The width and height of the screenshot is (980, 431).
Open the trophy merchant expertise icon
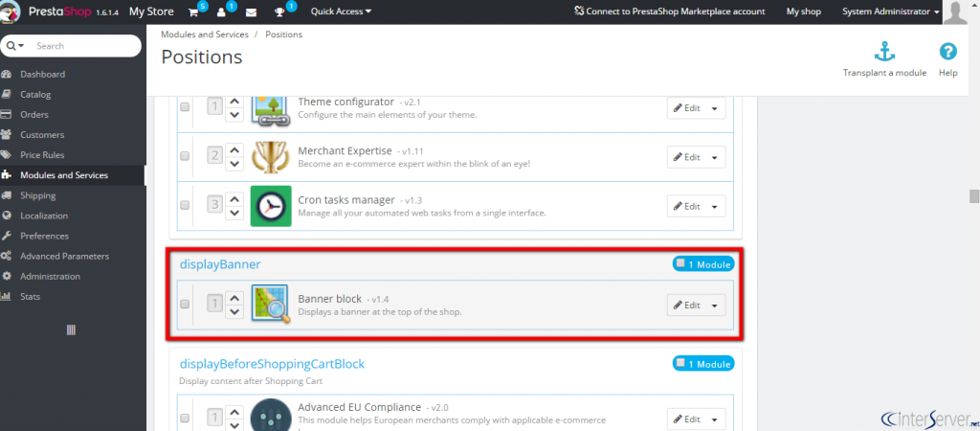tap(280, 11)
